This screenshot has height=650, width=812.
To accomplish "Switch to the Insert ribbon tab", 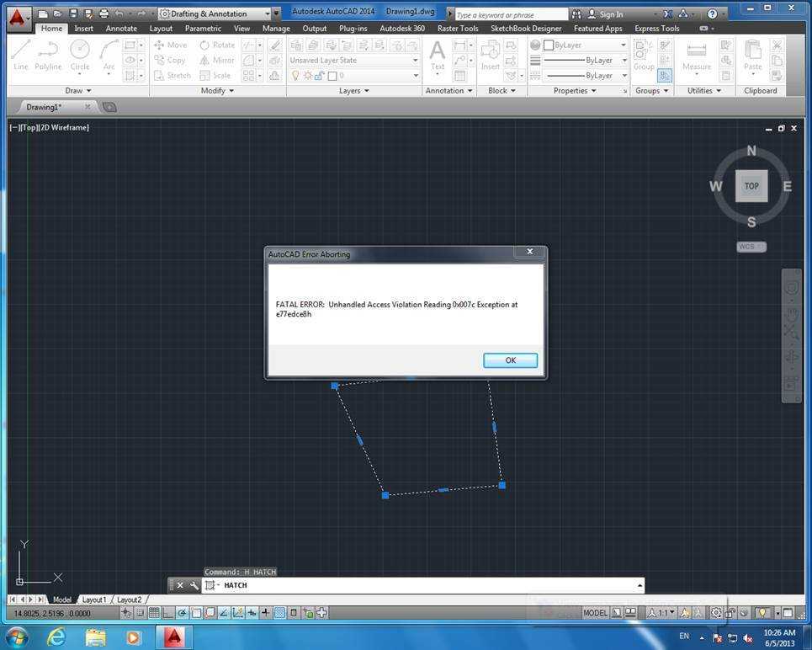I will tap(84, 29).
